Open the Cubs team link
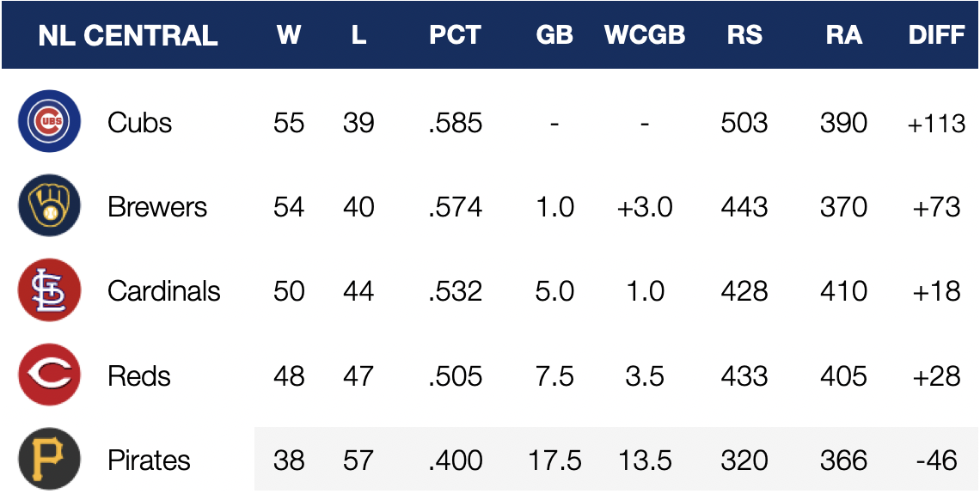The height and width of the screenshot is (500, 980). pos(139,122)
